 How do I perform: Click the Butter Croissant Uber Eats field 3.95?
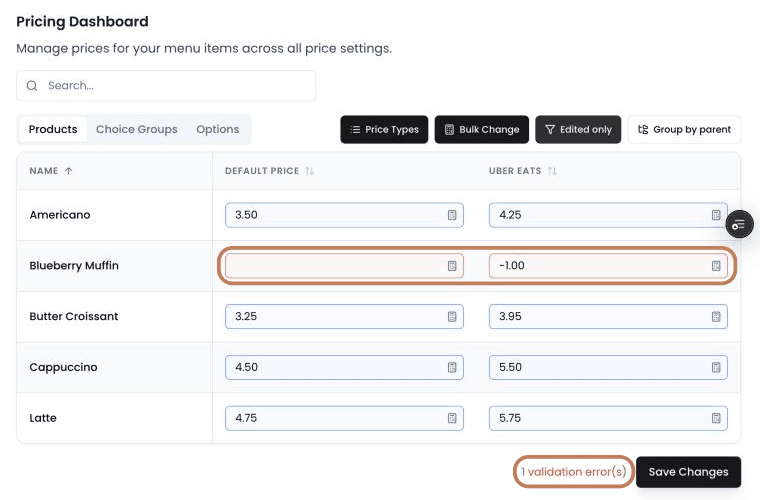[608, 317]
